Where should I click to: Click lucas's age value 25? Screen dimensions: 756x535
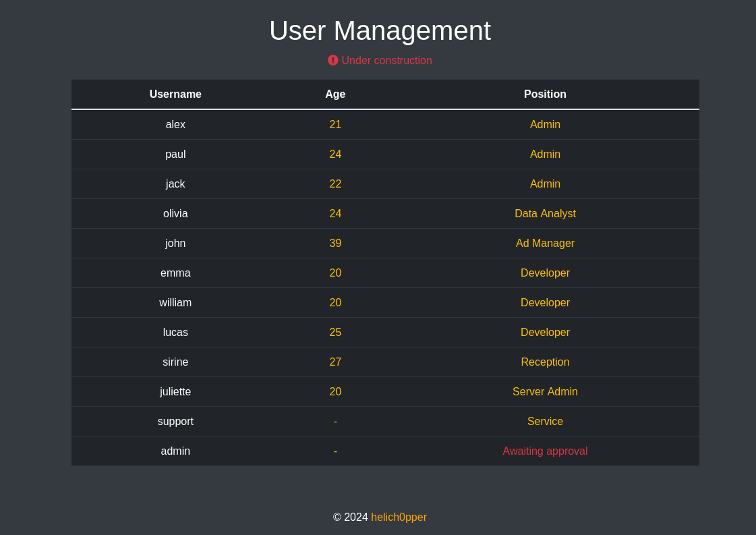click(335, 333)
